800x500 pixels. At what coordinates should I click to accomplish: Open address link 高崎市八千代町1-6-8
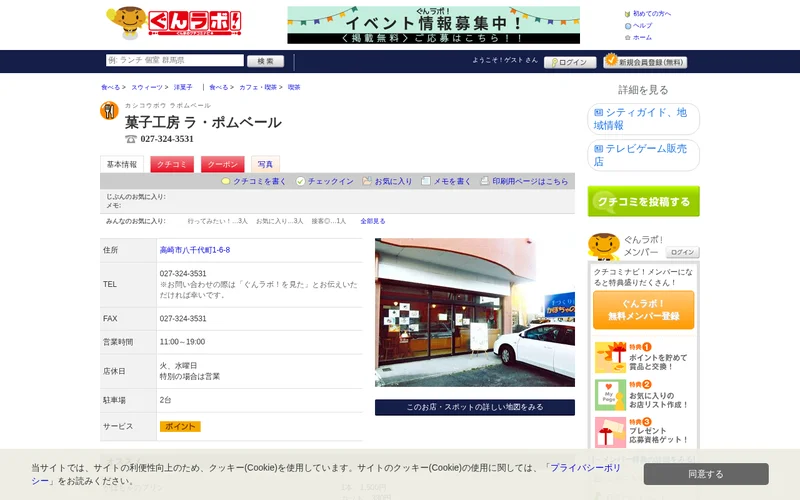click(195, 250)
